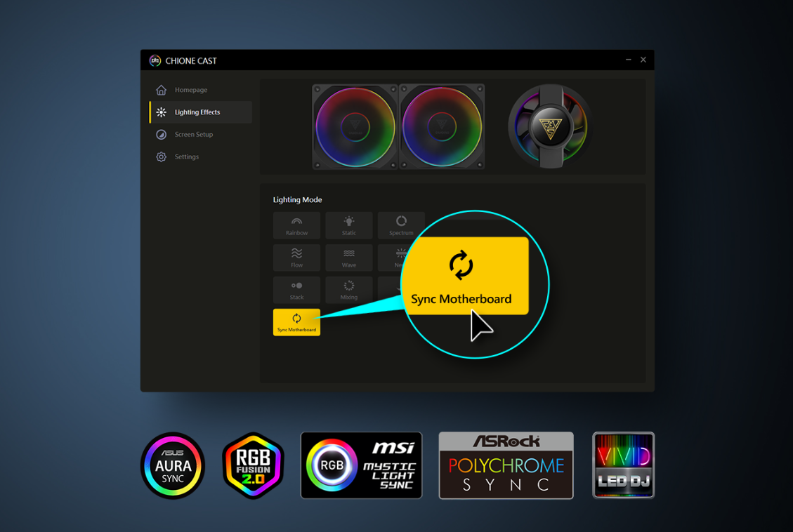
Task: Set the Mixing lighting mode
Action: coord(349,290)
